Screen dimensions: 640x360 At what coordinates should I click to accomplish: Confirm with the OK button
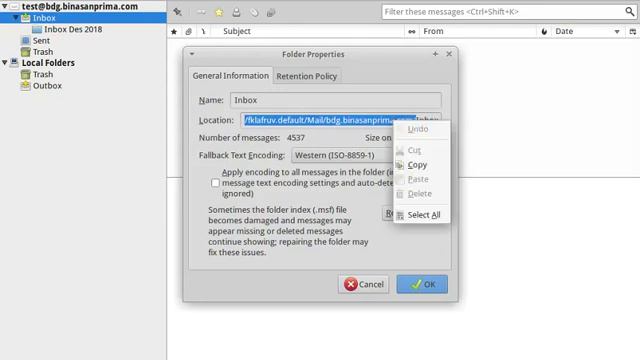pyautogui.click(x=422, y=284)
